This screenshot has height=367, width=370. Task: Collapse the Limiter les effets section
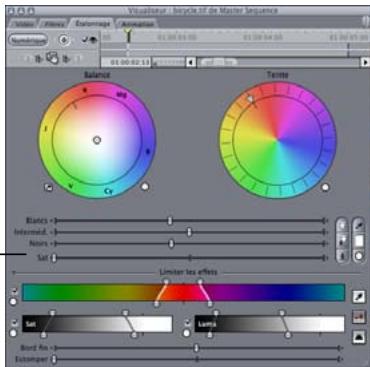click(14, 273)
